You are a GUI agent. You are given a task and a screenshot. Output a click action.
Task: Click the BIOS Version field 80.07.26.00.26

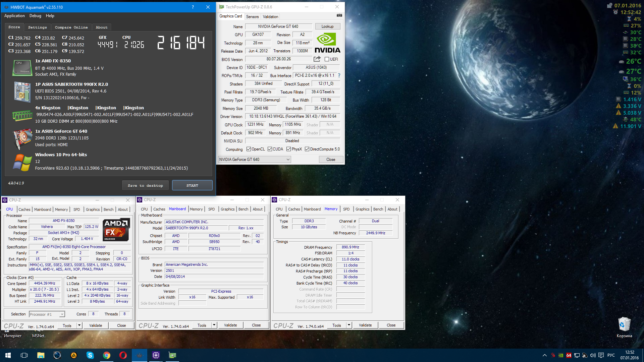278,59
